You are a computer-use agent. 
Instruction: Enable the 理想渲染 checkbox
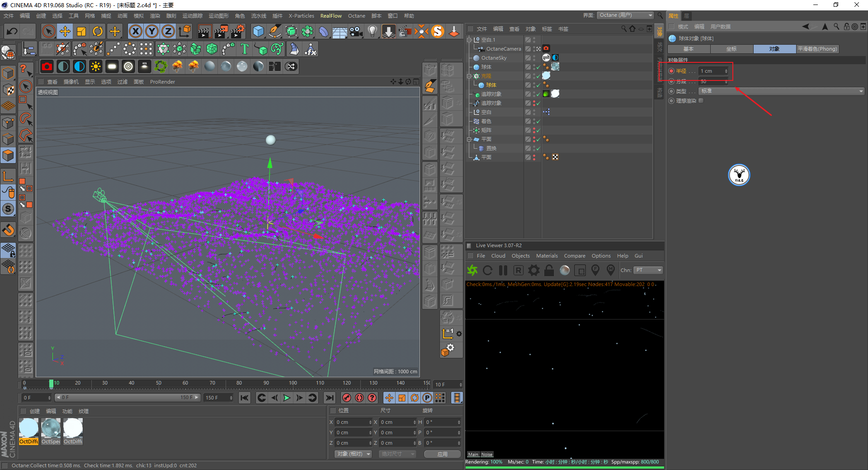point(701,101)
